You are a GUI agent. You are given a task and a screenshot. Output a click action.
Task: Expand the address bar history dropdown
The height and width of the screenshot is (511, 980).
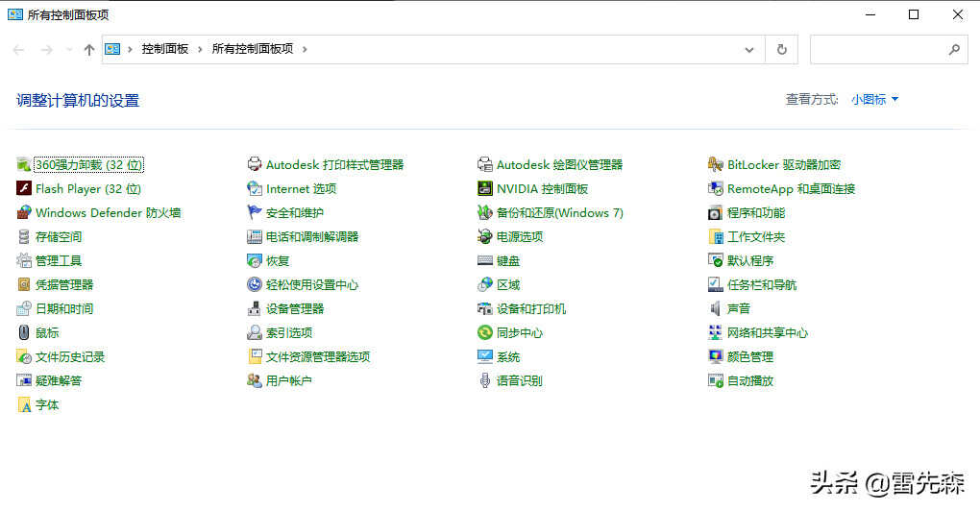pos(749,49)
